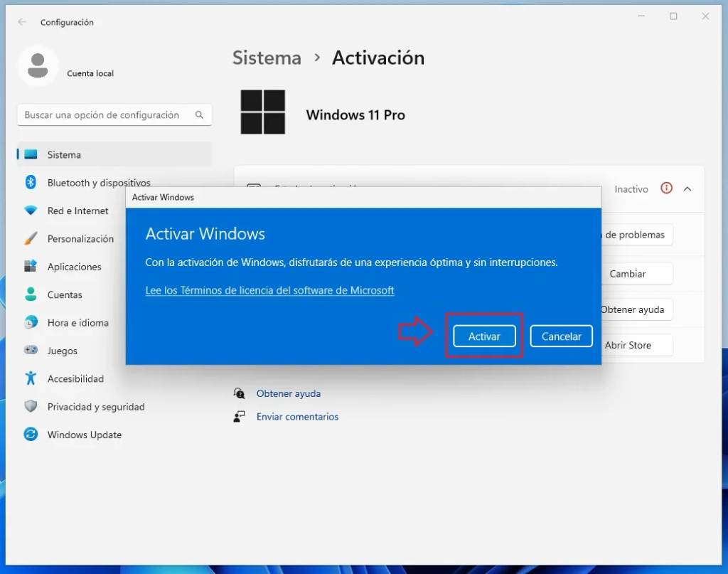
Task: Click the Windows 11 Pro edition text
Action: (355, 115)
